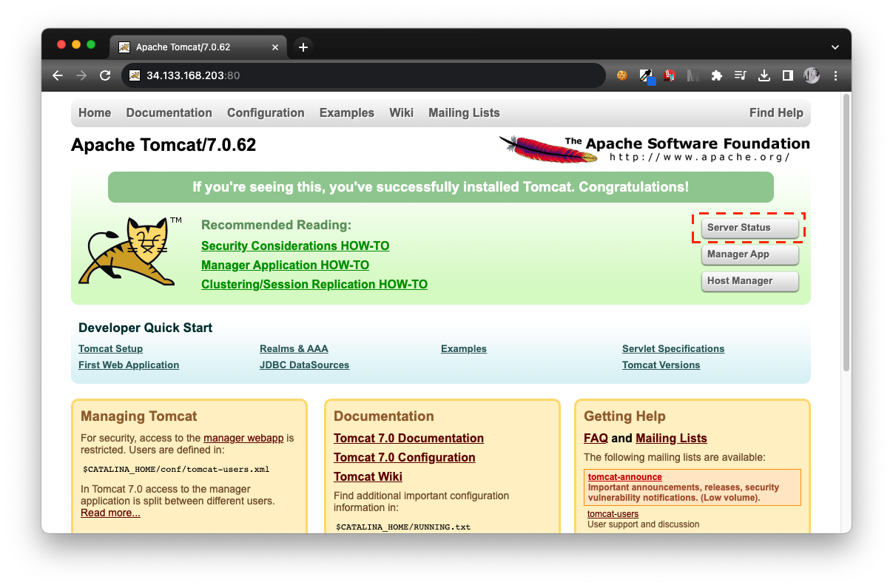The image size is (893, 588).
Task: Click the Apache Tomcat/7.0.62 page heading
Action: 164,146
